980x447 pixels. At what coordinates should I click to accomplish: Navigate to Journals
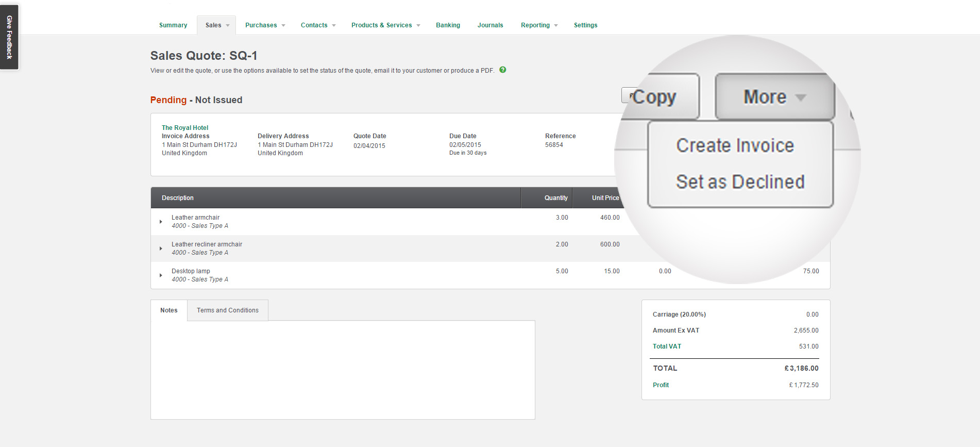(490, 25)
